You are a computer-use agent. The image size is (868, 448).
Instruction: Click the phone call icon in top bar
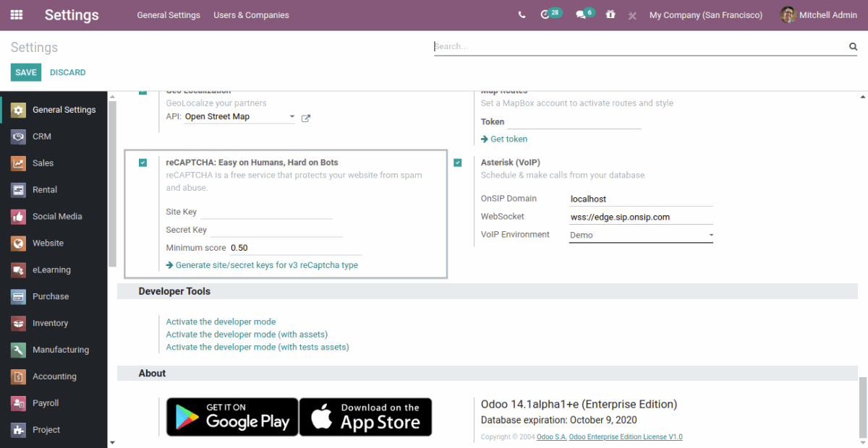pos(522,15)
